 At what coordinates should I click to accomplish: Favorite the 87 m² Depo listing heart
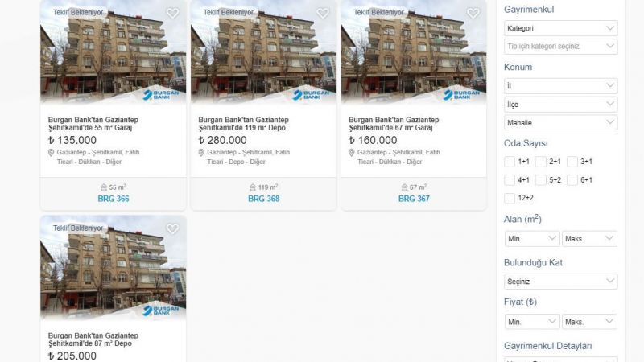[172, 228]
